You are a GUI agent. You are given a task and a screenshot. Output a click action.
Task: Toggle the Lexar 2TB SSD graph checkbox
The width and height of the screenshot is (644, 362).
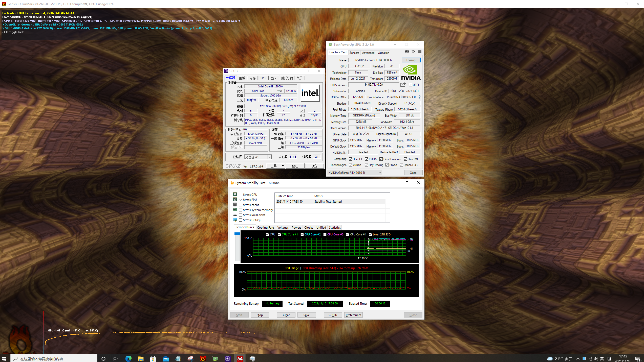370,234
